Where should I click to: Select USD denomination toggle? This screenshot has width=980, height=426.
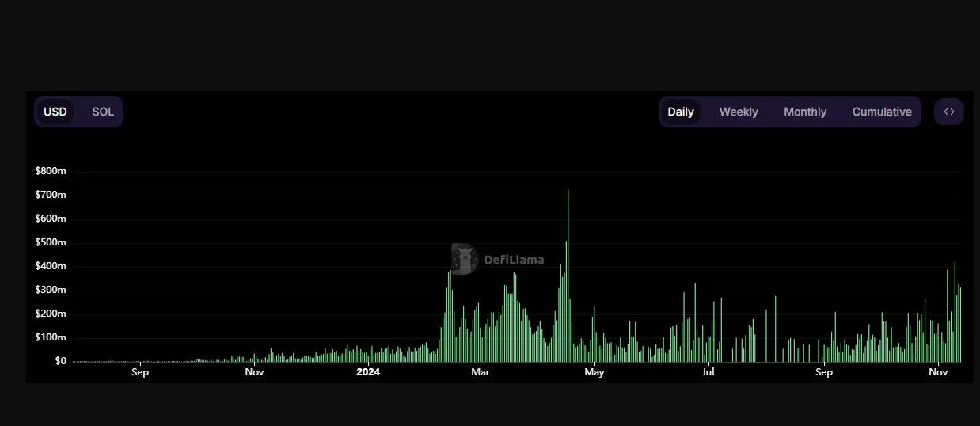click(55, 112)
